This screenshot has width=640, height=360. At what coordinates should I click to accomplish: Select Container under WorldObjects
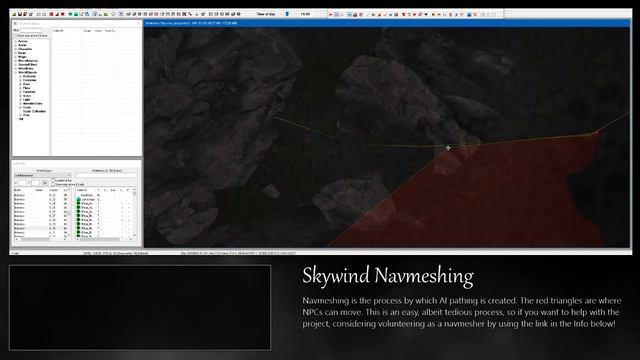[30, 80]
